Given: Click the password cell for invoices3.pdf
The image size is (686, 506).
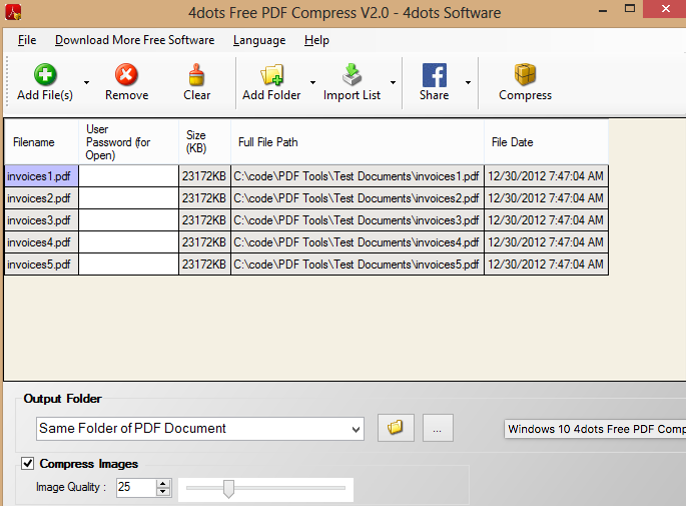Looking at the screenshot, I should [x=128, y=220].
